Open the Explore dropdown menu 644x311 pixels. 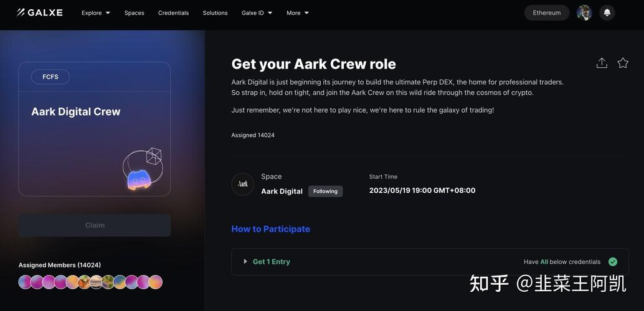point(96,12)
